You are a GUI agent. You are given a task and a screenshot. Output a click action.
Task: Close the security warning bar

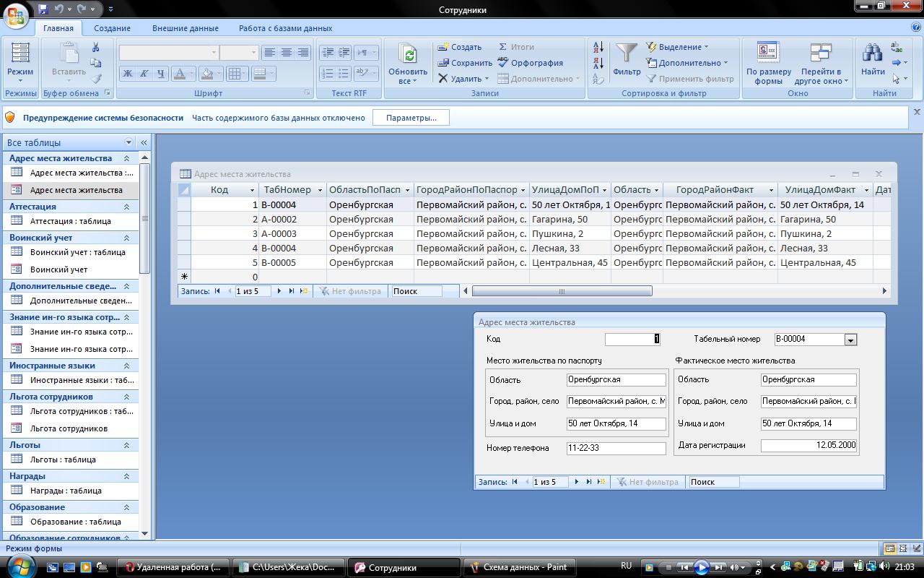click(917, 112)
